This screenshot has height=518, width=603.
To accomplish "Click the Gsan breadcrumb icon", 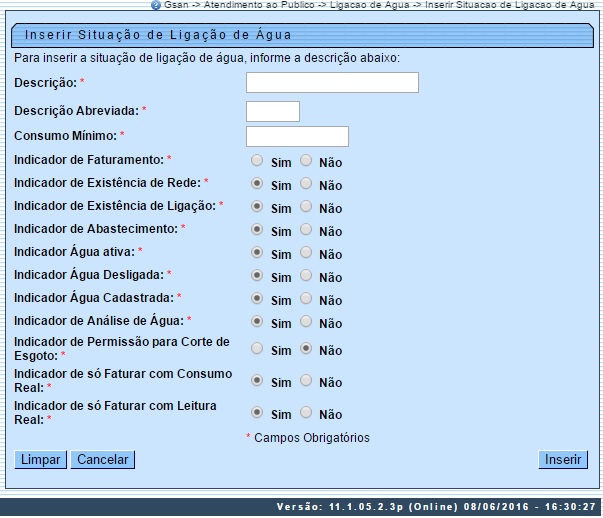I will 157,5.
